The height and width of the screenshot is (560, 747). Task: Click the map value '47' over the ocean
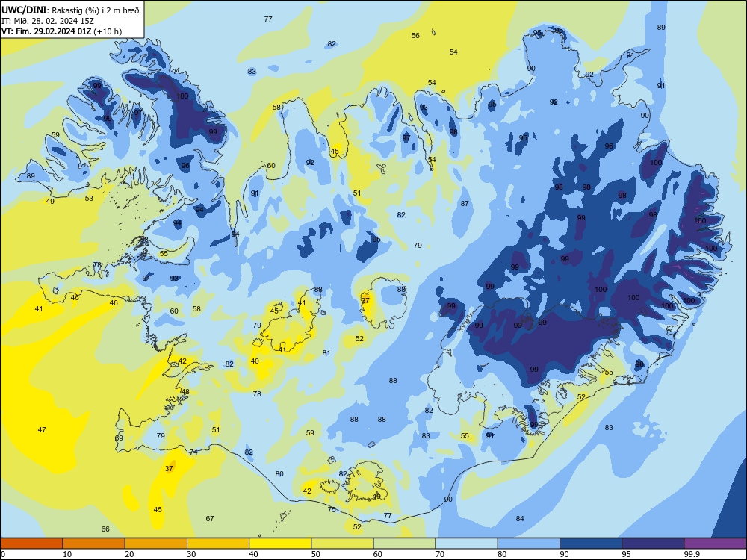42,429
